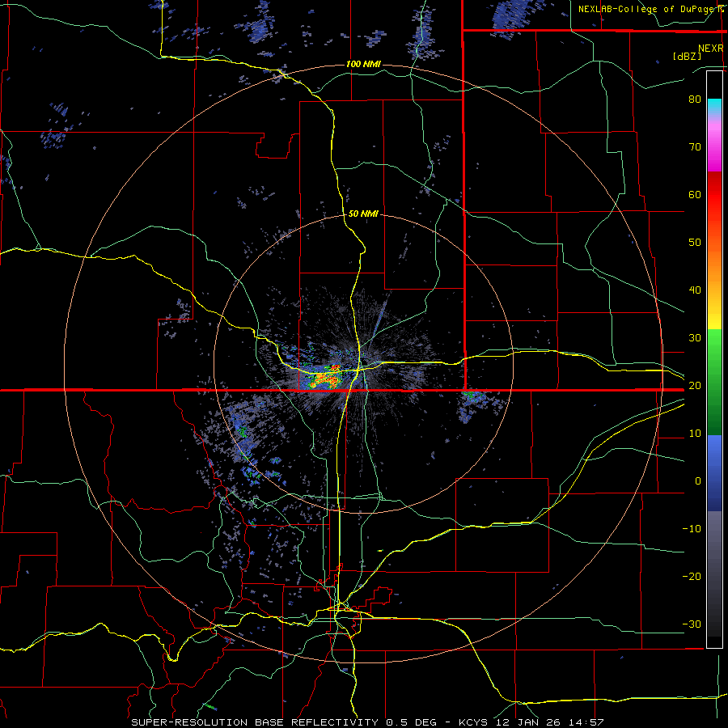Click the 0 dBZ scale value
Image resolution: width=728 pixels, height=728 pixels.
pyautogui.click(x=698, y=481)
